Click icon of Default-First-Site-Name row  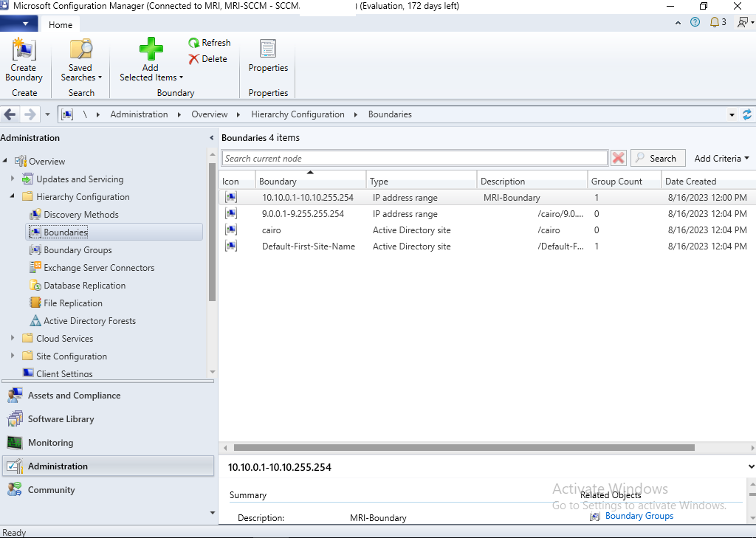[231, 246]
